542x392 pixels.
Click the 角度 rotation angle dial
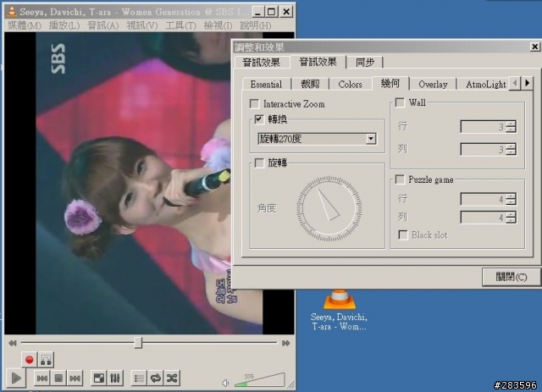[329, 208]
